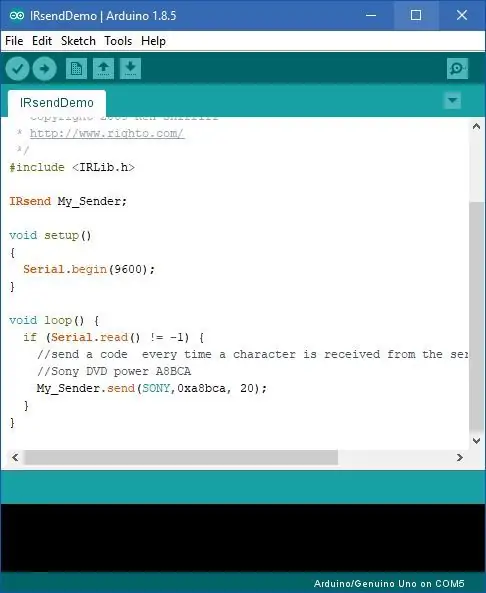Click Arduino/Genuino Uno on COM5 status text

click(x=389, y=584)
